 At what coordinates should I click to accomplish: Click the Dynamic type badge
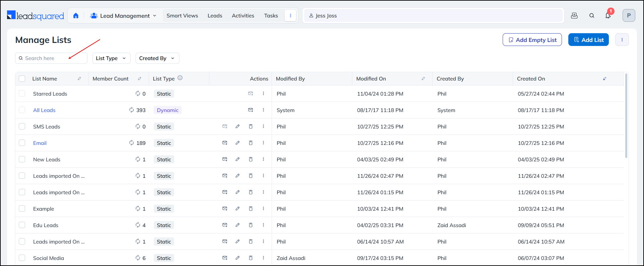point(167,110)
